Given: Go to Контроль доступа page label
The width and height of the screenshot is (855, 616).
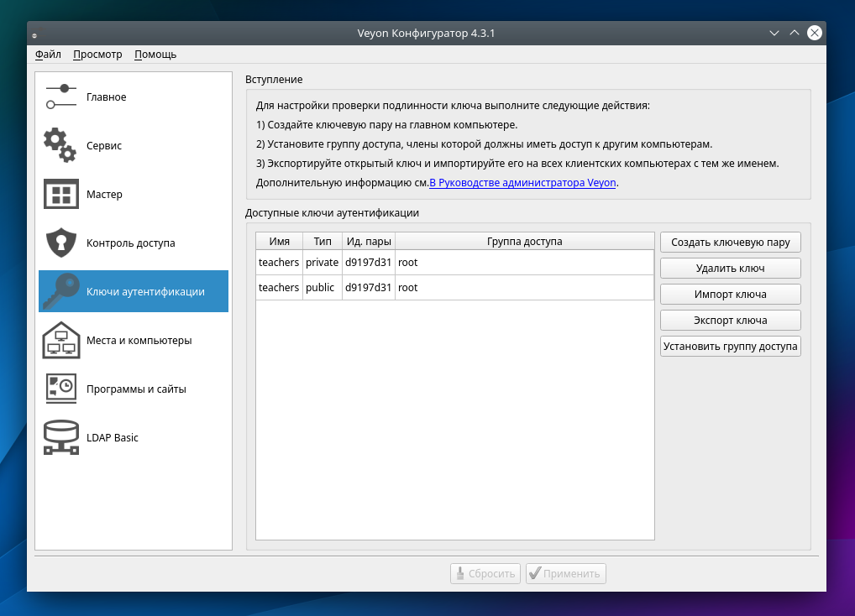Looking at the screenshot, I should (x=131, y=243).
